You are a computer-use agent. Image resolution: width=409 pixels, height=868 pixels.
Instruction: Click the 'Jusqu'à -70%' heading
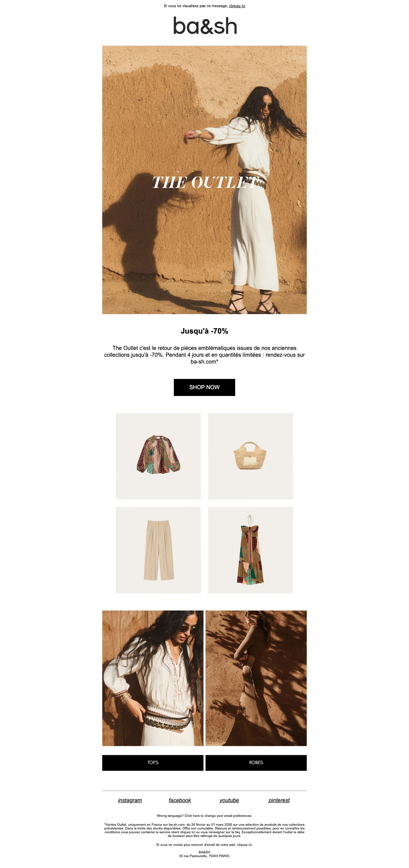pyautogui.click(x=204, y=331)
